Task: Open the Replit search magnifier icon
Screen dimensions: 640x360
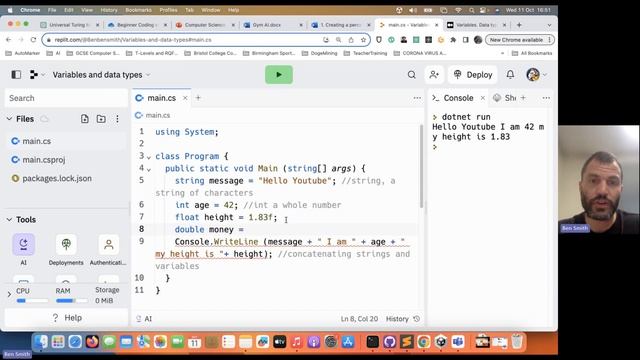Action: pyautogui.click(x=412, y=75)
